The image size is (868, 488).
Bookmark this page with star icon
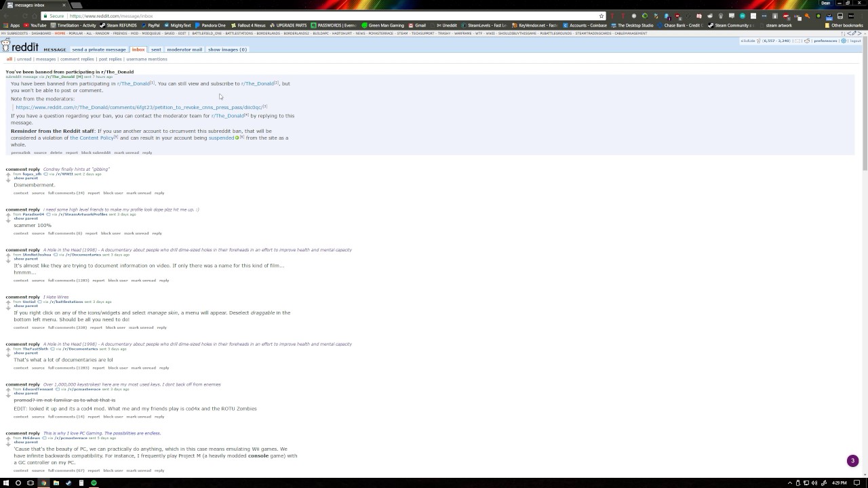click(x=601, y=16)
